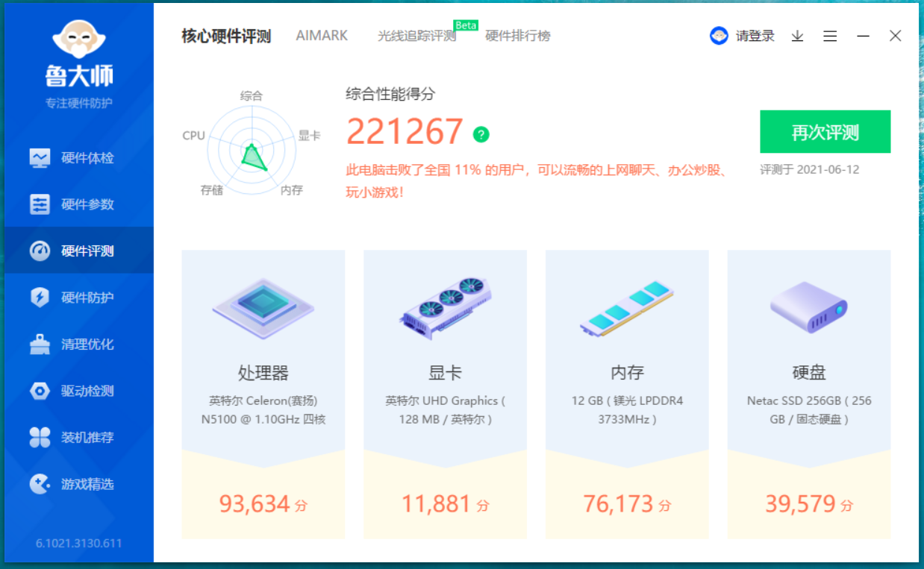
Task: Open the 光线追踪评测 Beta tab
Action: 416,36
